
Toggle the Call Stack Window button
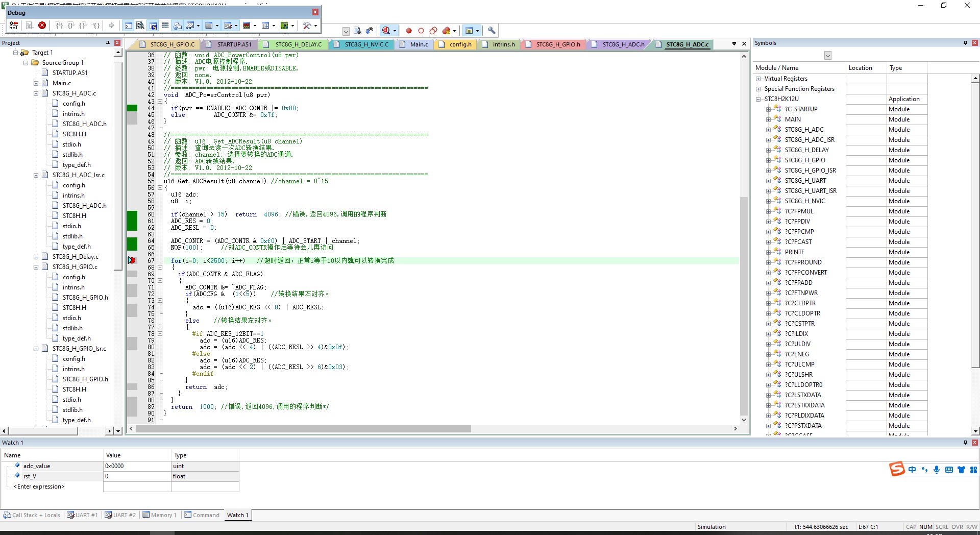click(x=177, y=26)
